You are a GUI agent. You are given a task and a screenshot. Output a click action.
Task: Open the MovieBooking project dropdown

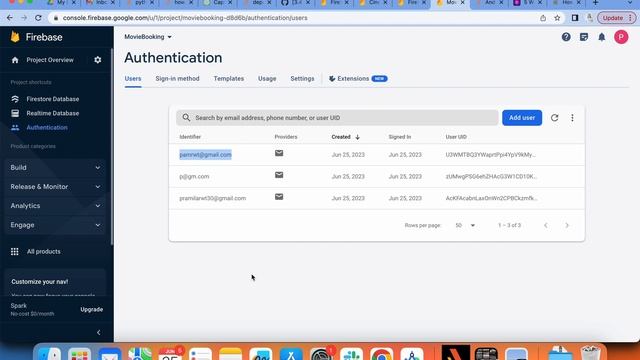[148, 37]
